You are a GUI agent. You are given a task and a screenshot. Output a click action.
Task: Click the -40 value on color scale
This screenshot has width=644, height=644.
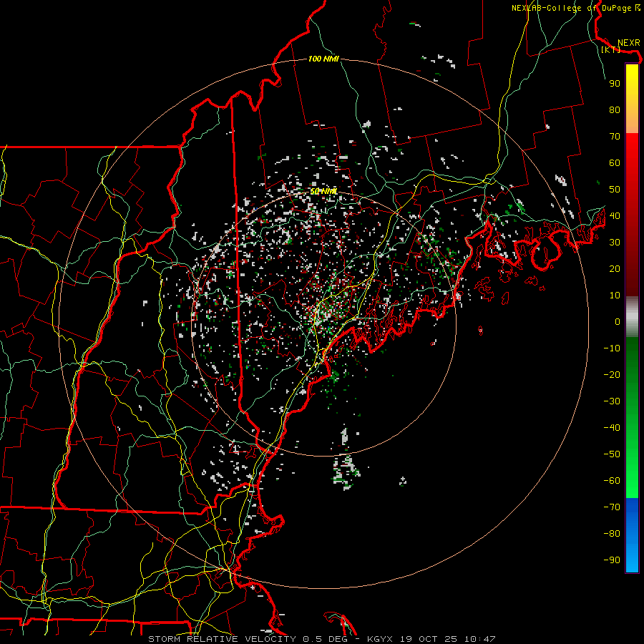click(x=612, y=428)
